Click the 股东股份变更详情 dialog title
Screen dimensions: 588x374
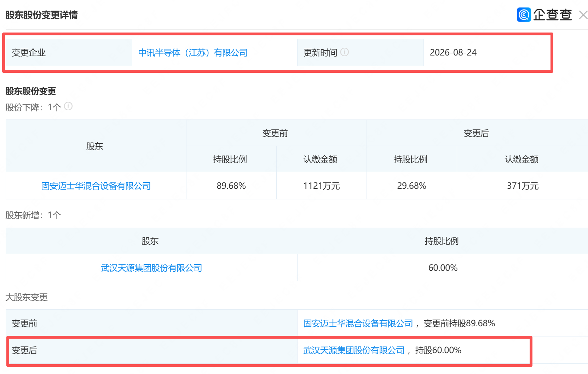(x=41, y=15)
